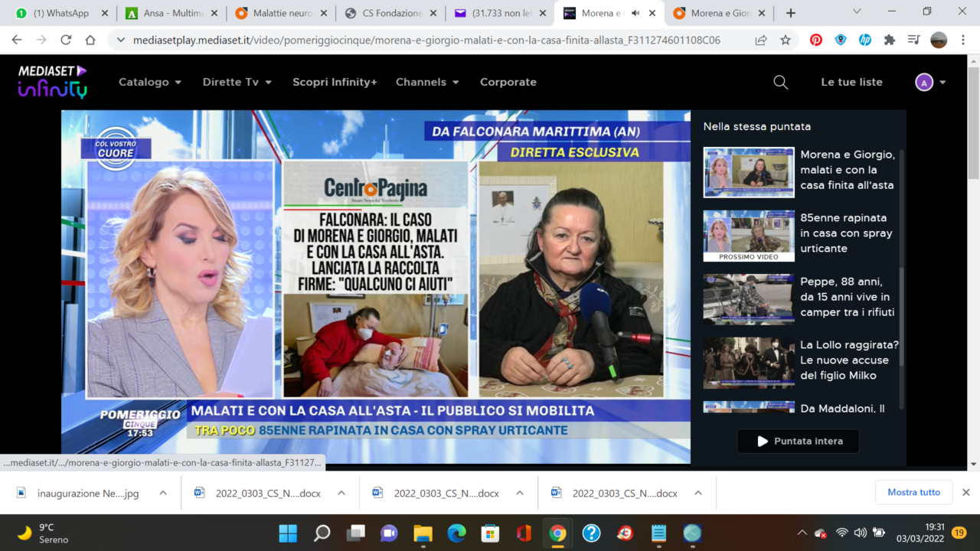Open the media control queue icon
This screenshot has height=551, width=980.
click(914, 40)
